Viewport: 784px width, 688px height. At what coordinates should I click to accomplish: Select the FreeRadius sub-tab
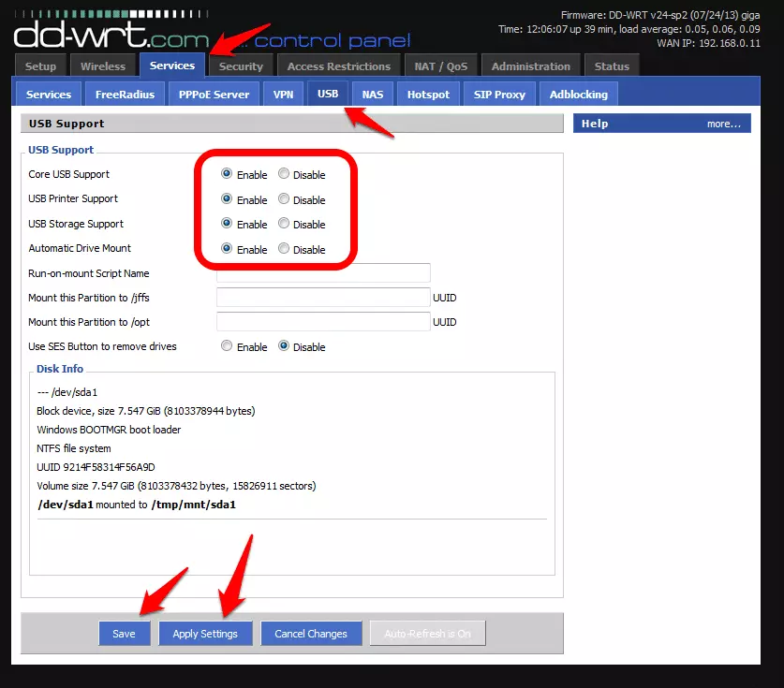pos(125,95)
